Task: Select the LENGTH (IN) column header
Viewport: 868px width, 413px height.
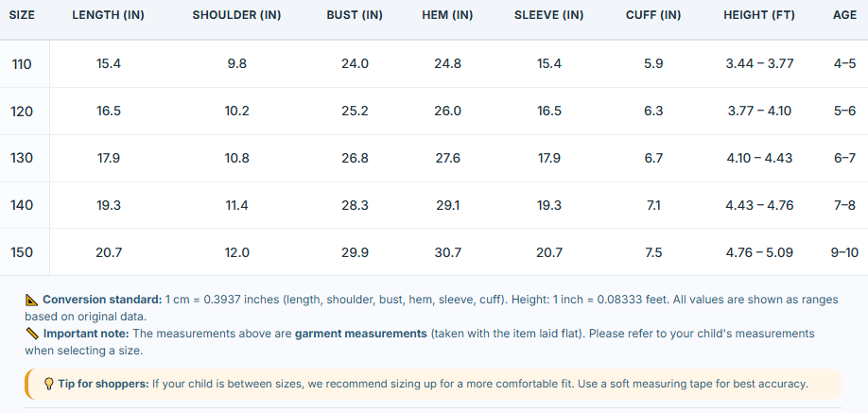Action: click(x=108, y=15)
